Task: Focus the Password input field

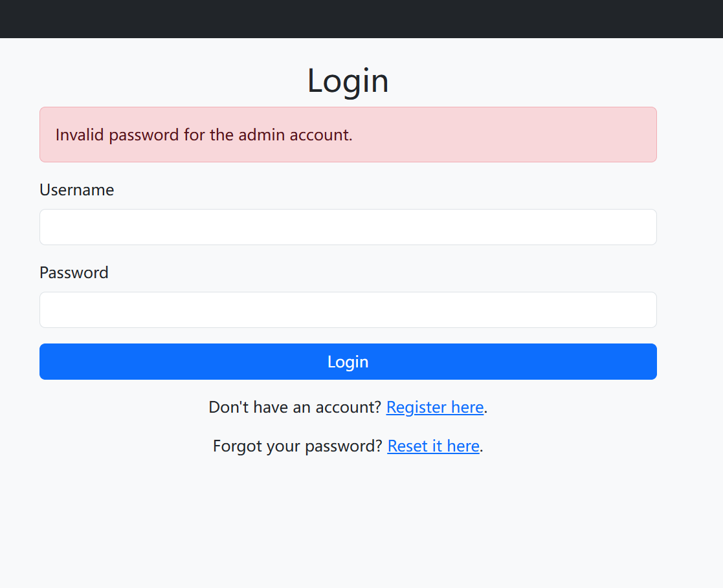Action: [348, 310]
